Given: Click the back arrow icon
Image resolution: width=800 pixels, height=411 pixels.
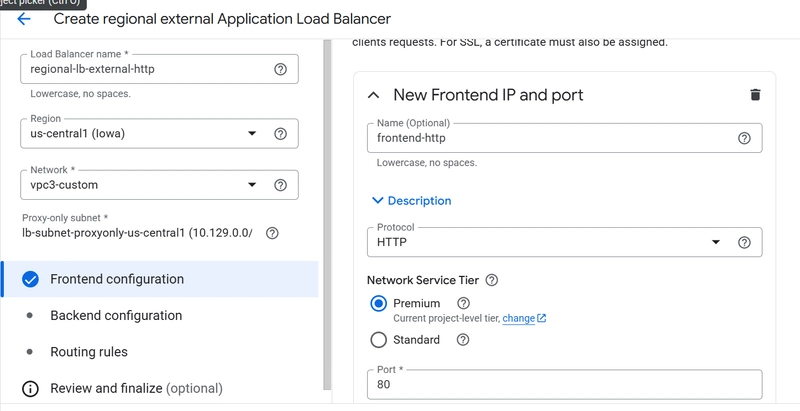Looking at the screenshot, I should (x=24, y=19).
